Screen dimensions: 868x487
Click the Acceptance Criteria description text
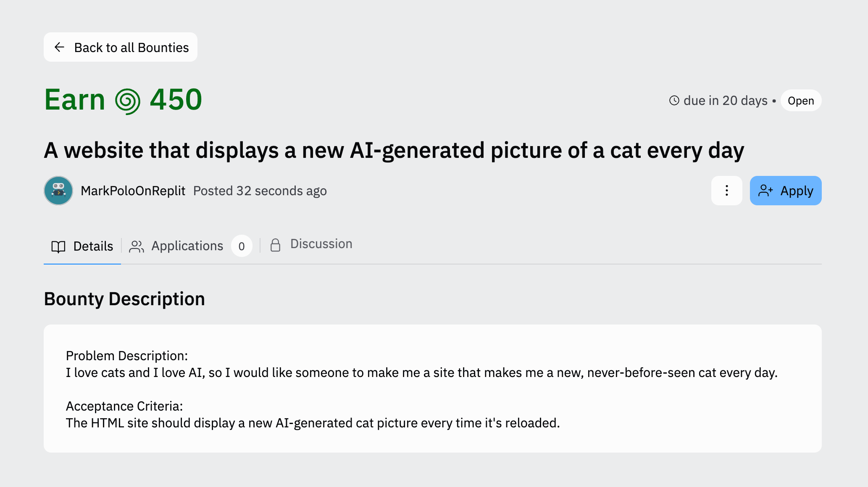pos(313,423)
